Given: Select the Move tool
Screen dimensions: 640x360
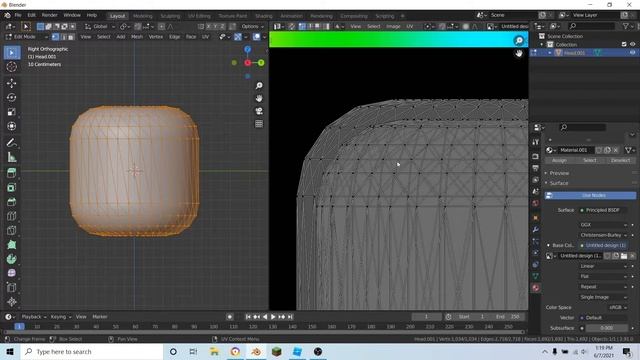Looking at the screenshot, I should [11, 83].
